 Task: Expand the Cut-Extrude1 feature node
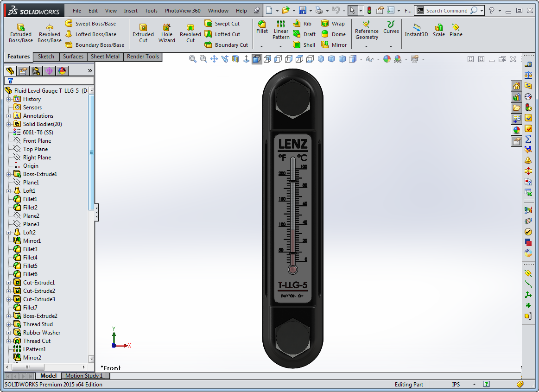(9, 283)
